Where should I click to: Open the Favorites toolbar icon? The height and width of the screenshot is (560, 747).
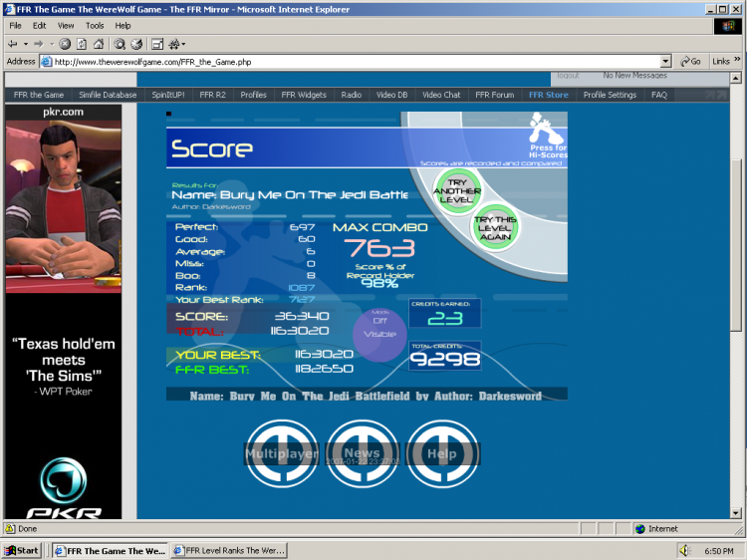click(x=136, y=44)
